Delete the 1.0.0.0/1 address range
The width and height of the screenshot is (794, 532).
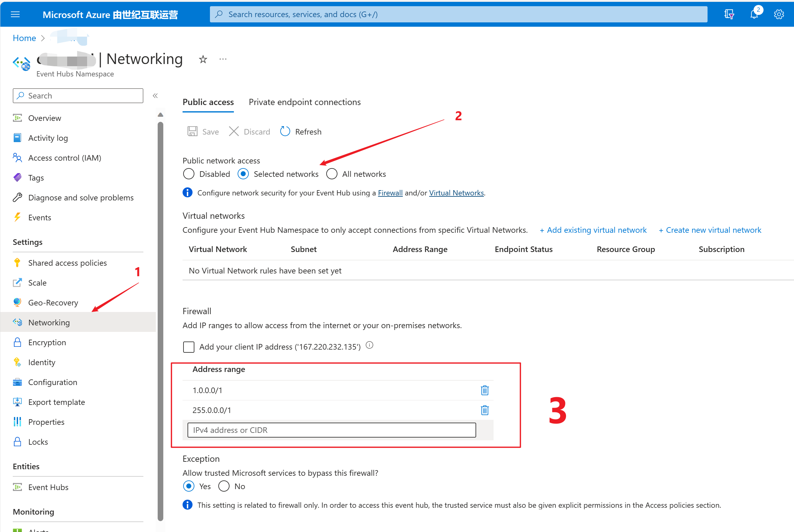pos(485,390)
